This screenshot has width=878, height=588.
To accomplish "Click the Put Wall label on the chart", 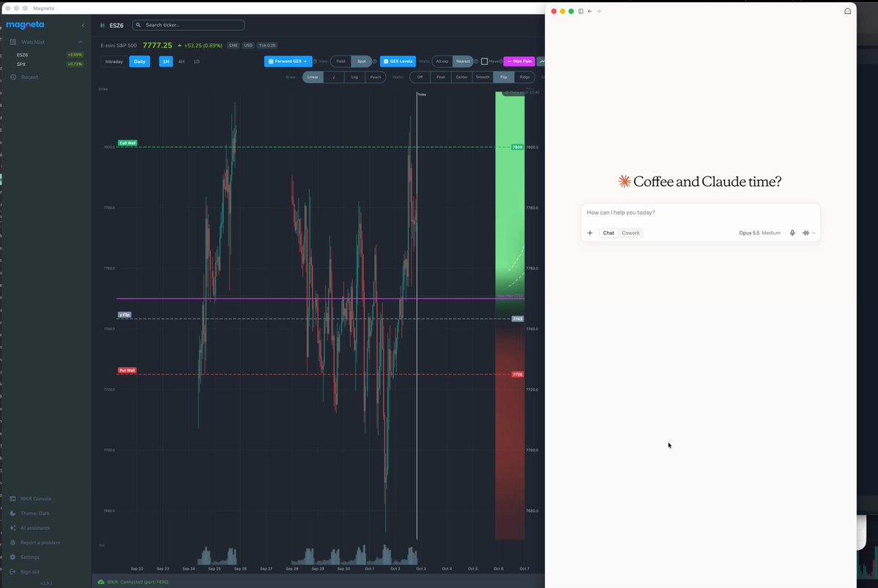I will click(127, 371).
